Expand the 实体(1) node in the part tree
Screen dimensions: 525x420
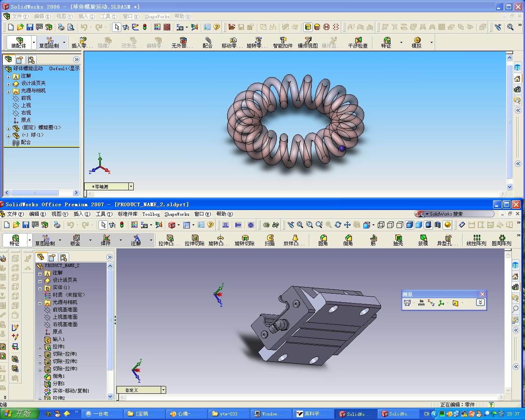coord(40,288)
